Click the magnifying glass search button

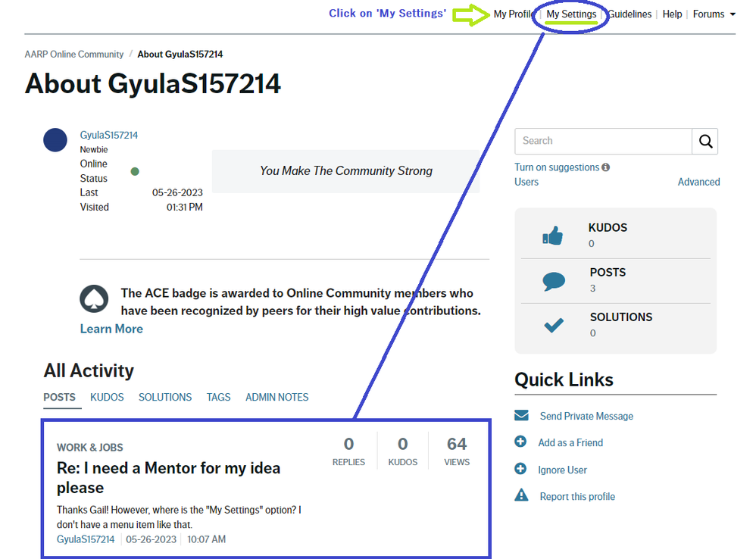pos(705,141)
